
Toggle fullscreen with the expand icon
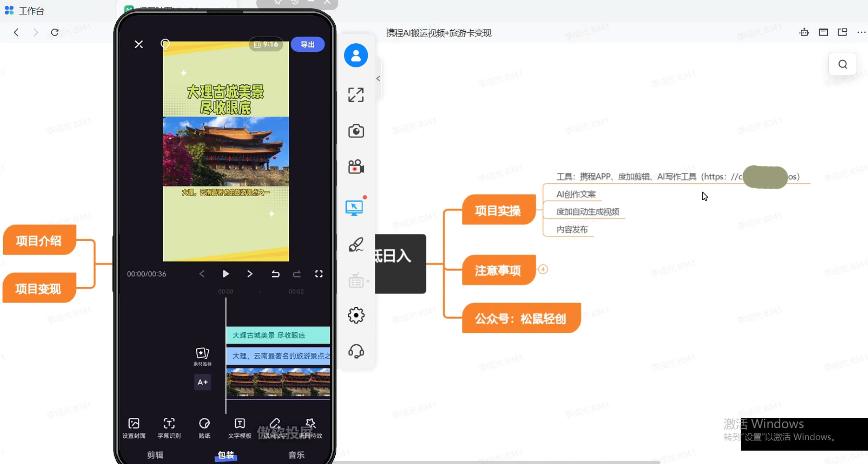pos(356,95)
